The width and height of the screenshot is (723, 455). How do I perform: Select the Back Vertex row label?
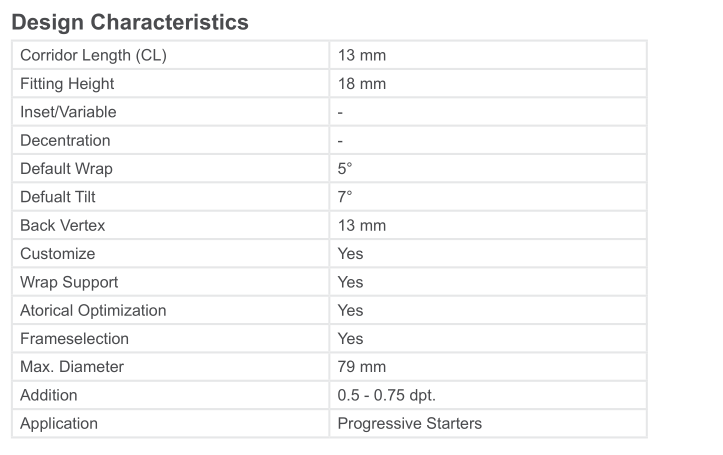coord(62,225)
